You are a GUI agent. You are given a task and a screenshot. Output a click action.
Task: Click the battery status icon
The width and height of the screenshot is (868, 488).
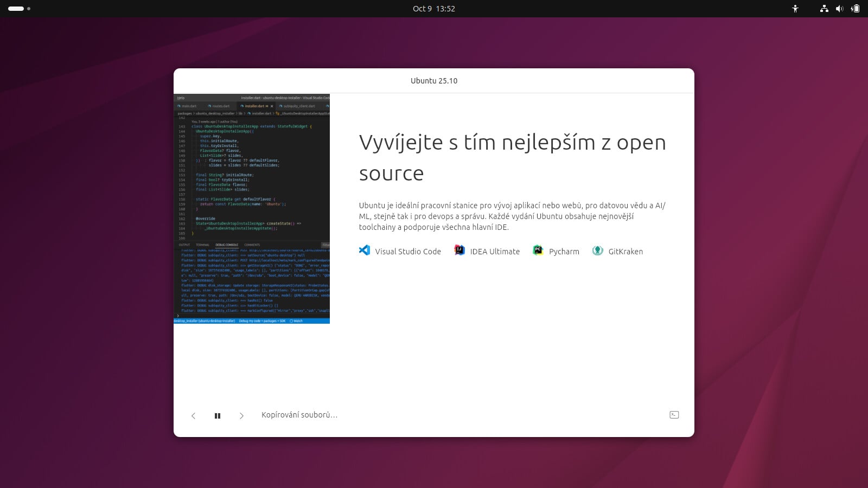[x=856, y=9]
